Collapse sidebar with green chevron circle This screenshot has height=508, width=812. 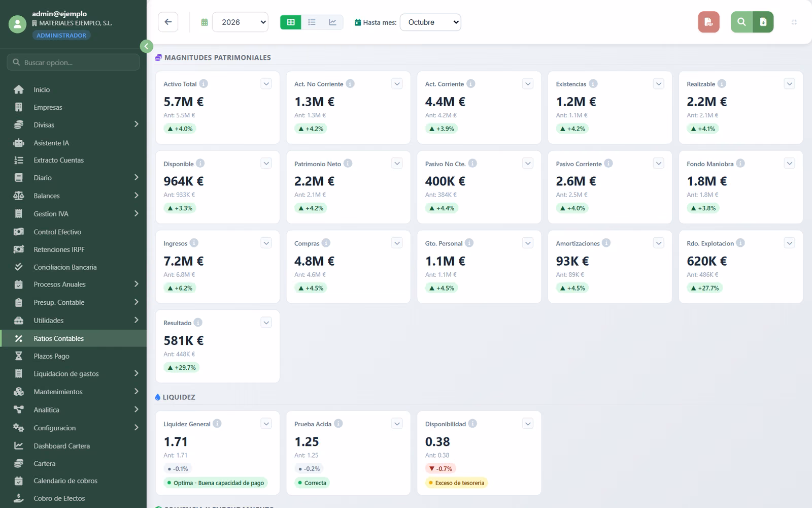click(x=146, y=46)
